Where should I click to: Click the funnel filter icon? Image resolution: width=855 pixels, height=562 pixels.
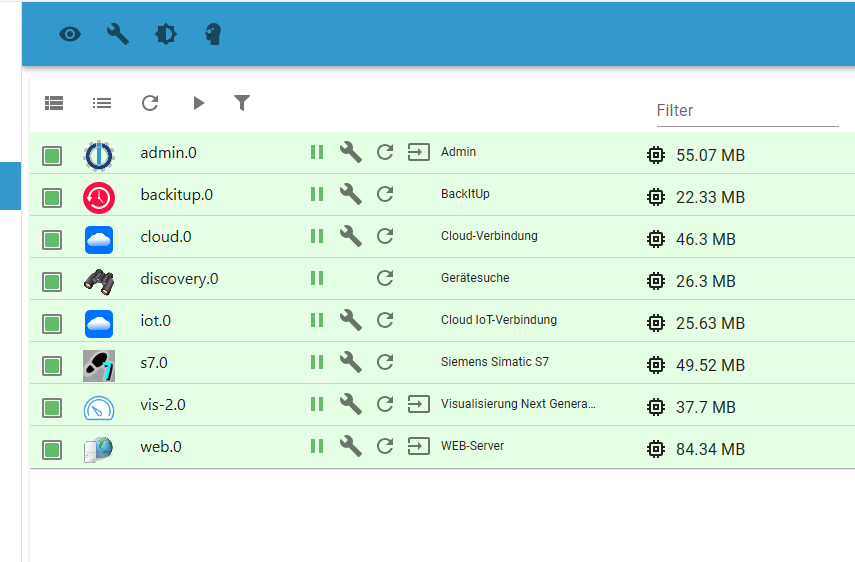point(242,102)
